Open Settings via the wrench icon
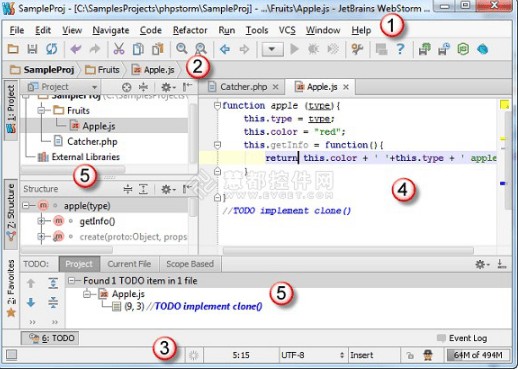 357,49
